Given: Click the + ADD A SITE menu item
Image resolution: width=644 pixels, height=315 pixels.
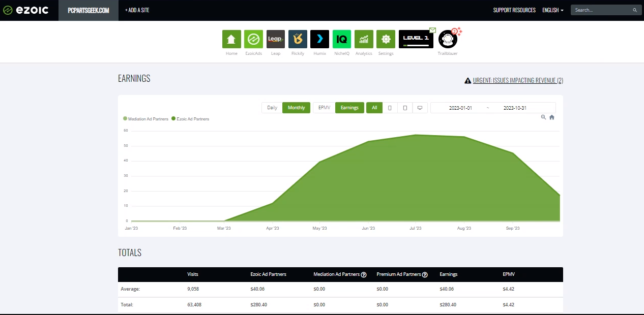Looking at the screenshot, I should click(x=137, y=10).
